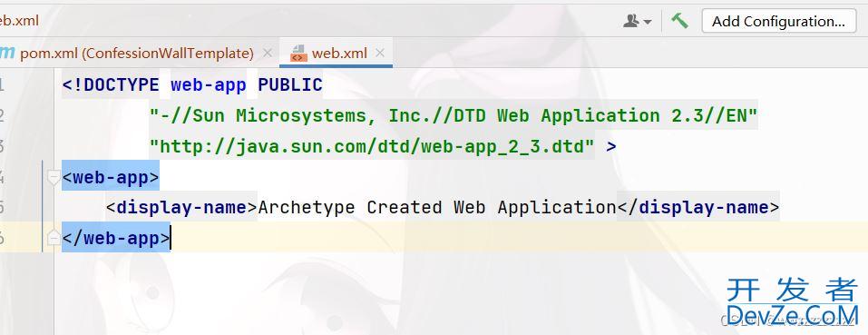Click the closing </web-app> tag
Viewport: 868px width, 335px height.
[116, 238]
